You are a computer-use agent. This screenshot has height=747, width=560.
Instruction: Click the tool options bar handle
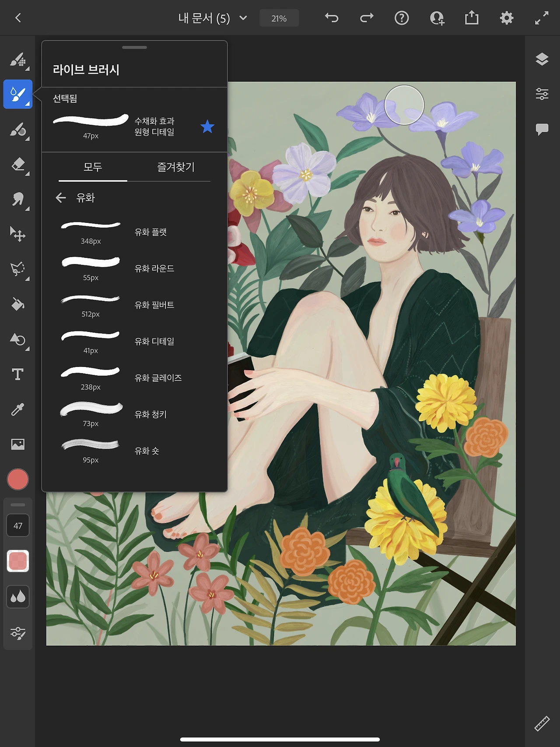[18, 504]
